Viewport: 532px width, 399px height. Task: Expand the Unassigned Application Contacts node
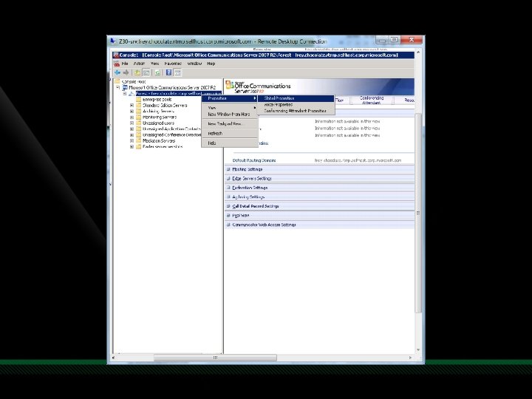132,129
